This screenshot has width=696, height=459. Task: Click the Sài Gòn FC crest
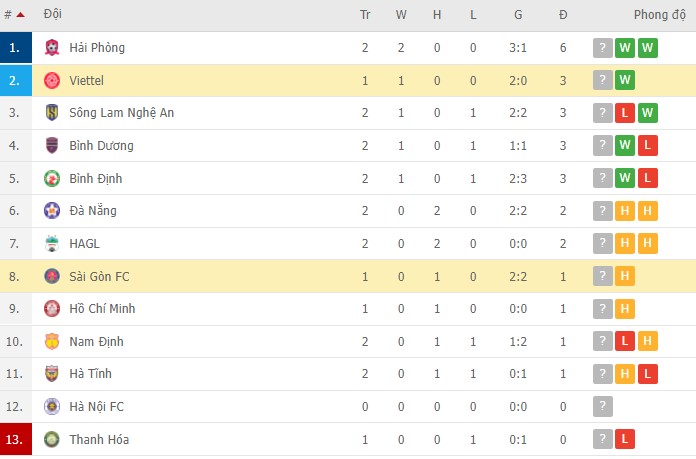click(x=52, y=276)
